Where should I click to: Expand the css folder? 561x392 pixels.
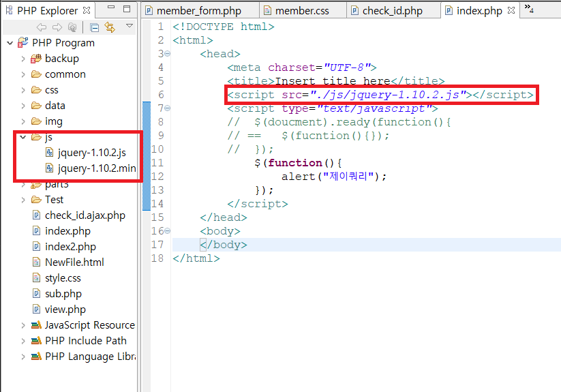pos(23,90)
